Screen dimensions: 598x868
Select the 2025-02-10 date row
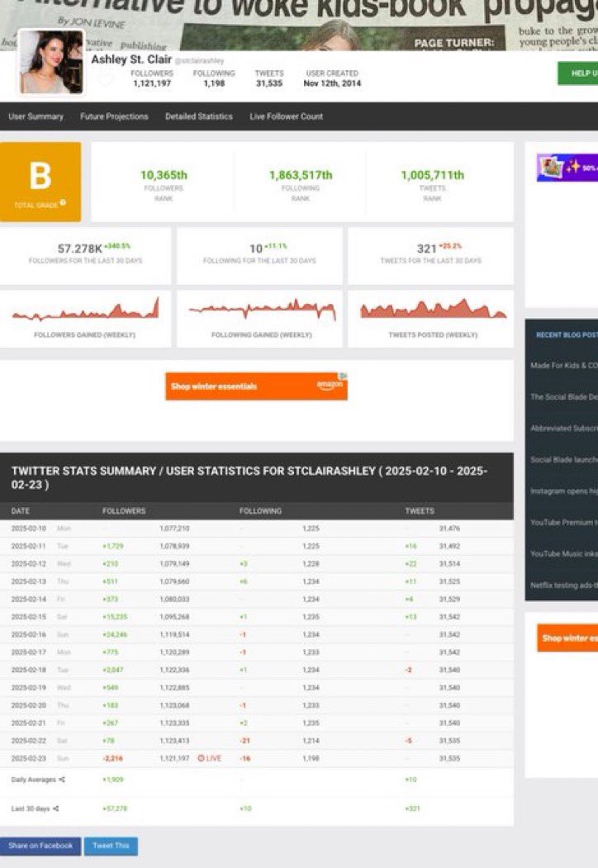tap(256, 528)
